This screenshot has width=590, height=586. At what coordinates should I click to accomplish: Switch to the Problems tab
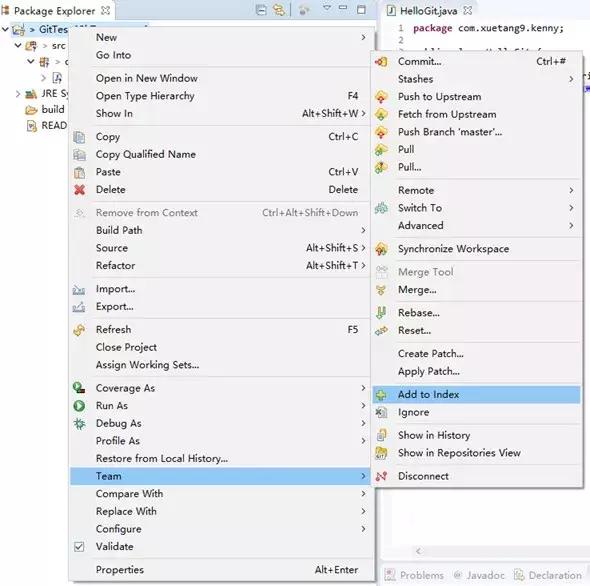pos(415,575)
